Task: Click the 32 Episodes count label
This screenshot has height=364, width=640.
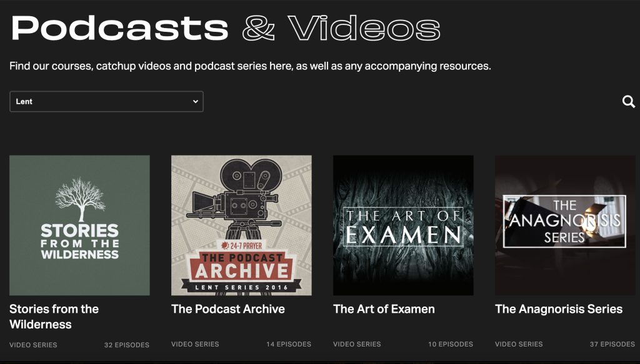Action: (126, 345)
